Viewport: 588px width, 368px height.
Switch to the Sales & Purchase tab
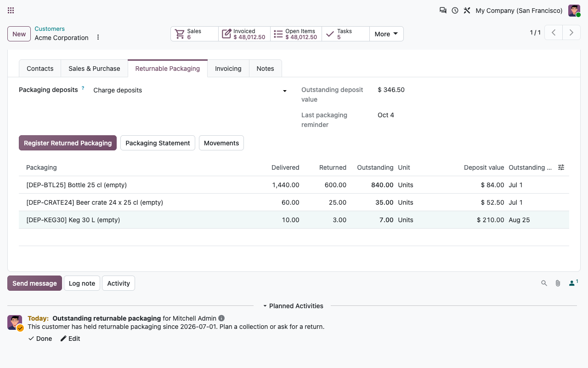coord(94,69)
